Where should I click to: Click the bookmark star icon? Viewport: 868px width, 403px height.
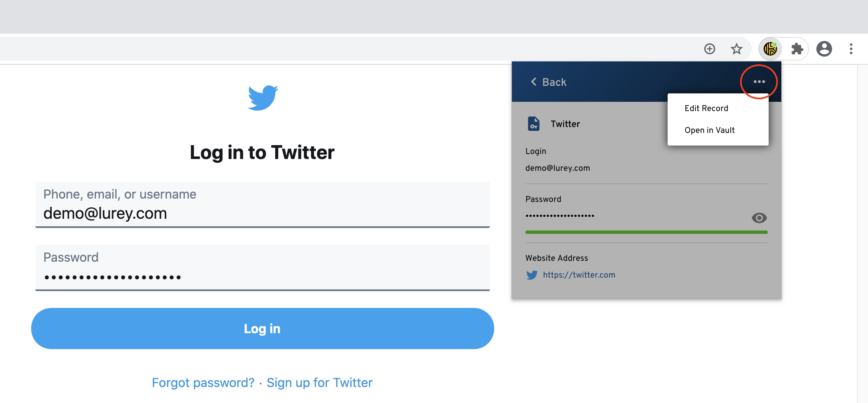(736, 49)
